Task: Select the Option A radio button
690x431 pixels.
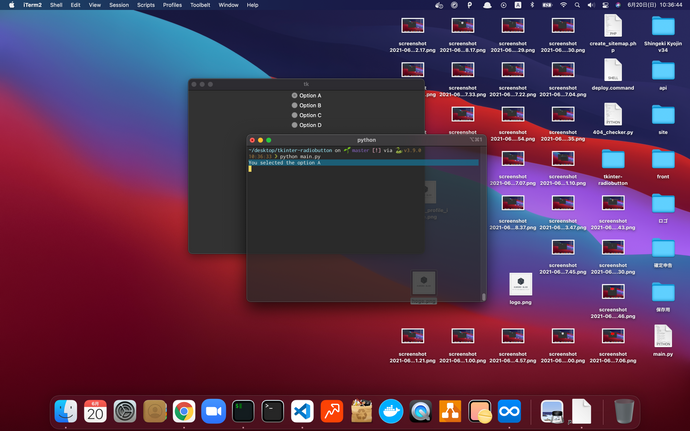Action: 296,95
